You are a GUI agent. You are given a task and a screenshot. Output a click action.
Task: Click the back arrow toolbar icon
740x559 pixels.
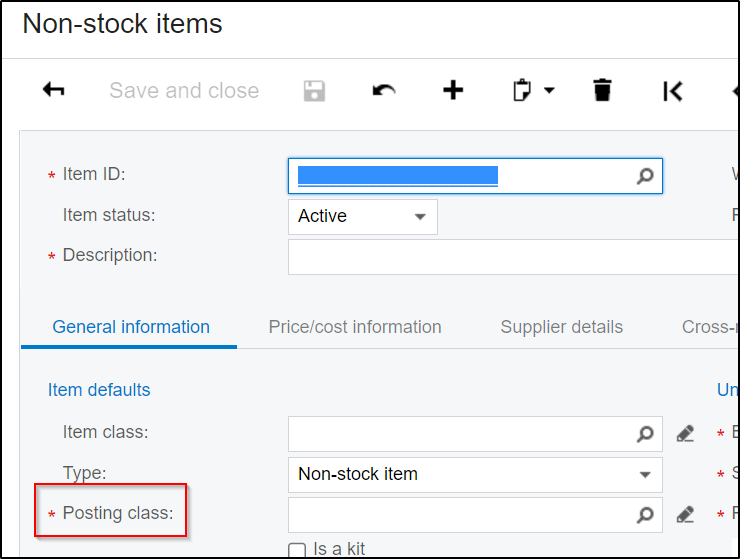click(54, 90)
